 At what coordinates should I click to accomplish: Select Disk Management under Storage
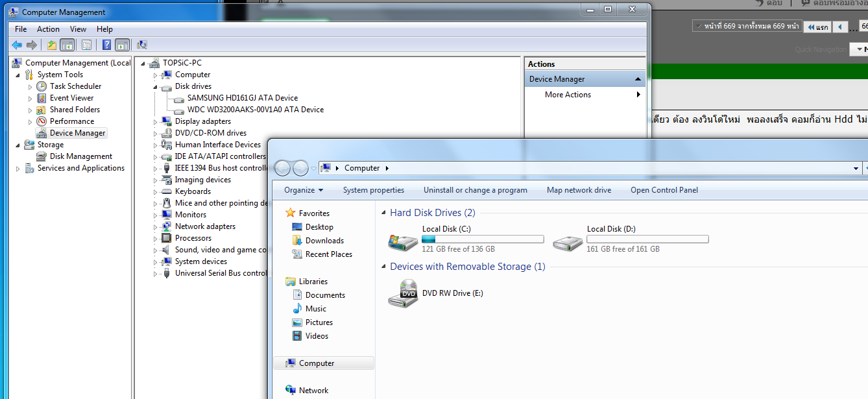pyautogui.click(x=80, y=156)
